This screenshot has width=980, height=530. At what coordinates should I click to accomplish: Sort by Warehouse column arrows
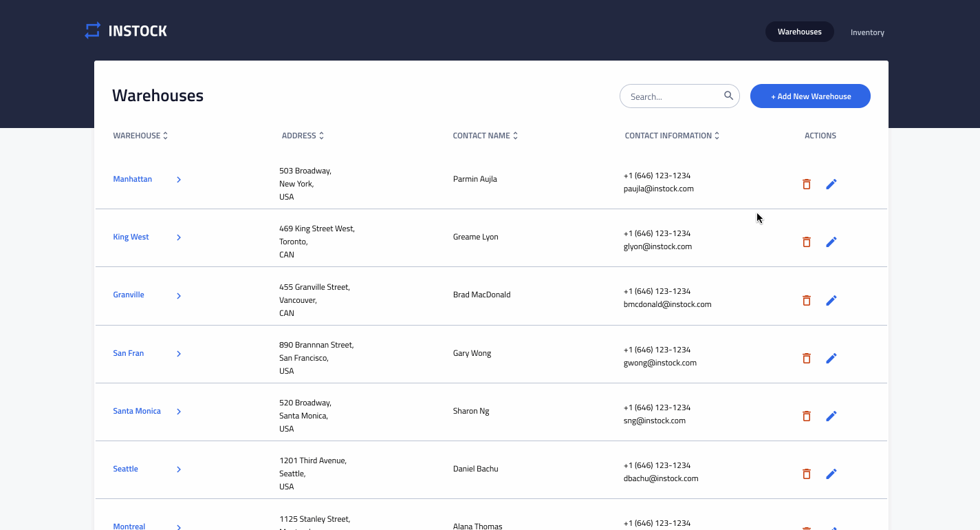click(x=165, y=136)
